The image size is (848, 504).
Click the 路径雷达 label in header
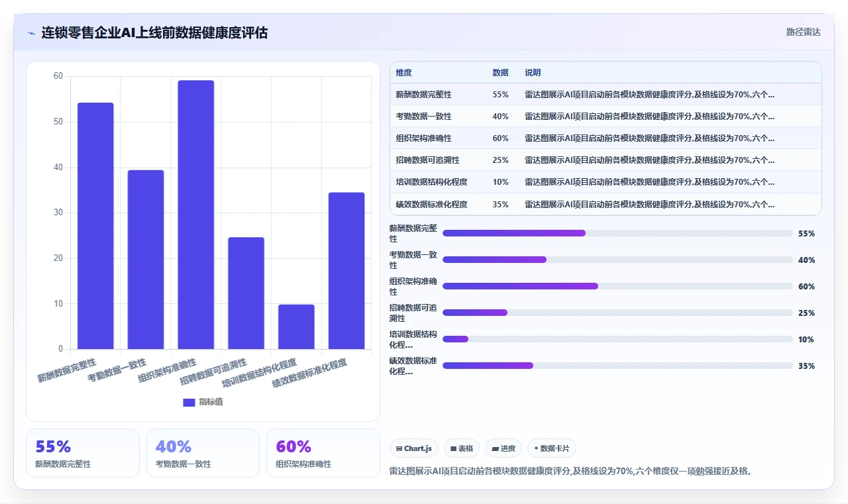803,32
